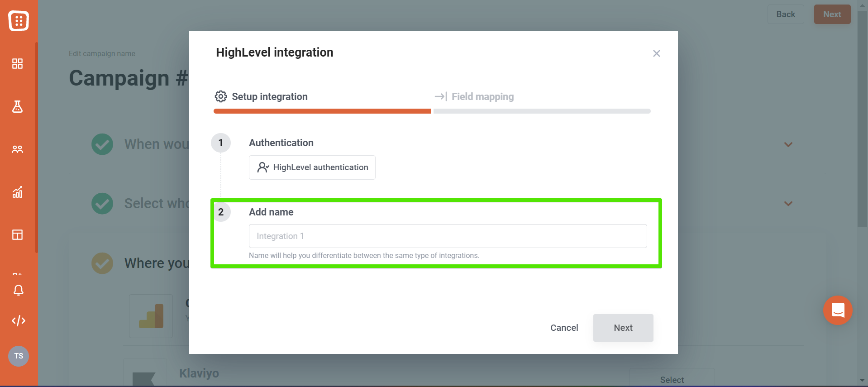Open notifications bell icon
This screenshot has width=868, height=387.
click(x=18, y=290)
